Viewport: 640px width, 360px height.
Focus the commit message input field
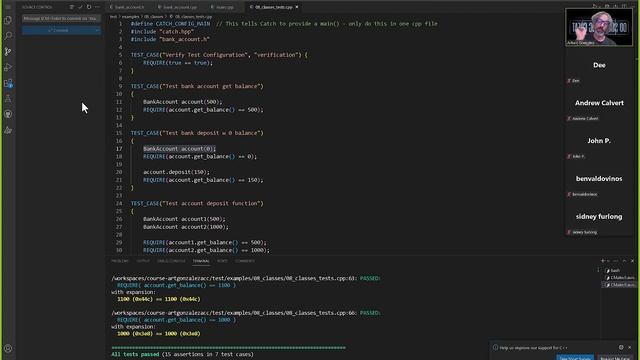(61, 18)
